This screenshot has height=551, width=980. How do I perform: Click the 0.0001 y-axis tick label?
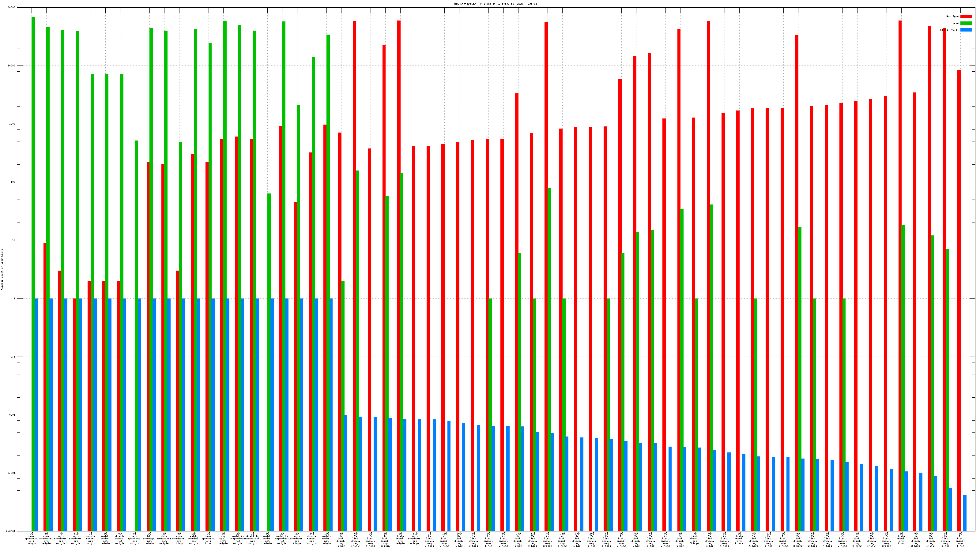click(x=11, y=531)
